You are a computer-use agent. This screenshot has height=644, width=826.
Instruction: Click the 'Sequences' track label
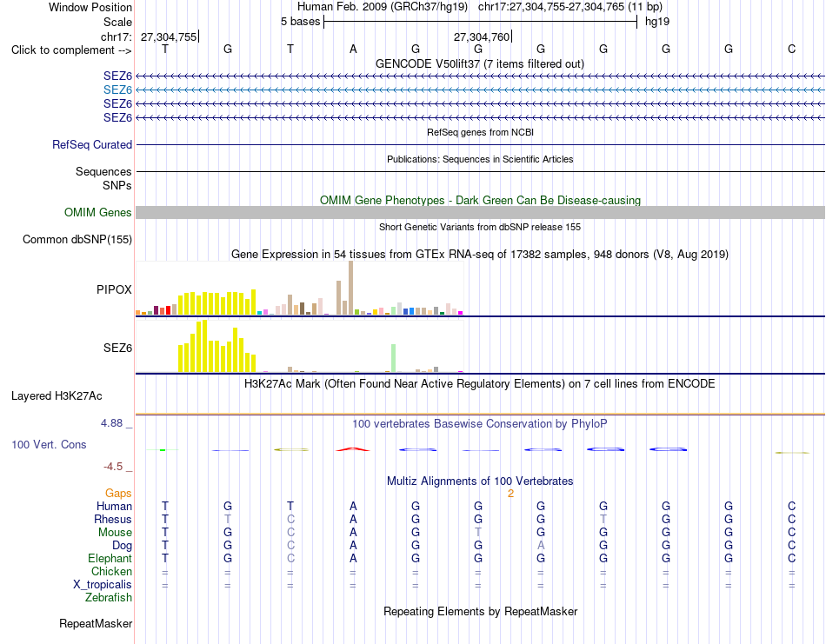(103, 172)
